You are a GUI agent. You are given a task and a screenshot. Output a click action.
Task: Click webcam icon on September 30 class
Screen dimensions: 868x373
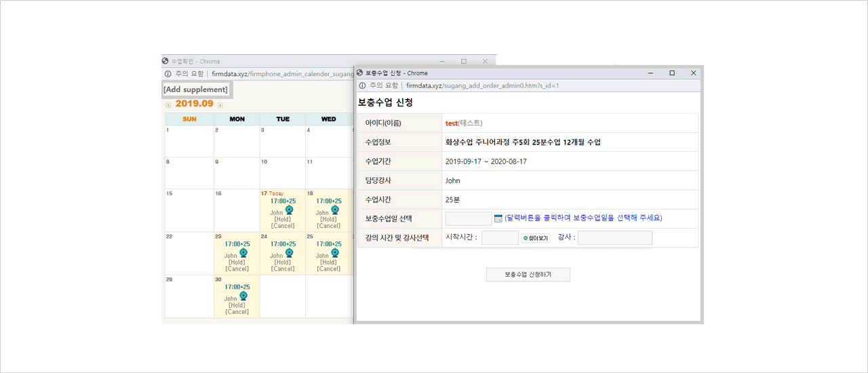(x=243, y=296)
